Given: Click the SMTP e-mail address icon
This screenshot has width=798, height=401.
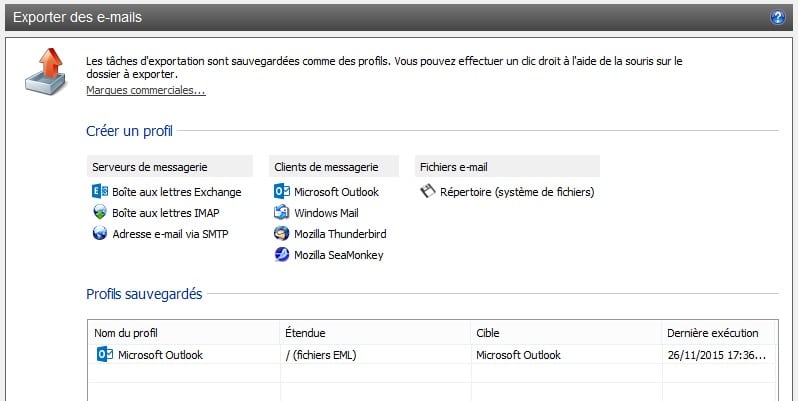Looking at the screenshot, I should [x=100, y=234].
